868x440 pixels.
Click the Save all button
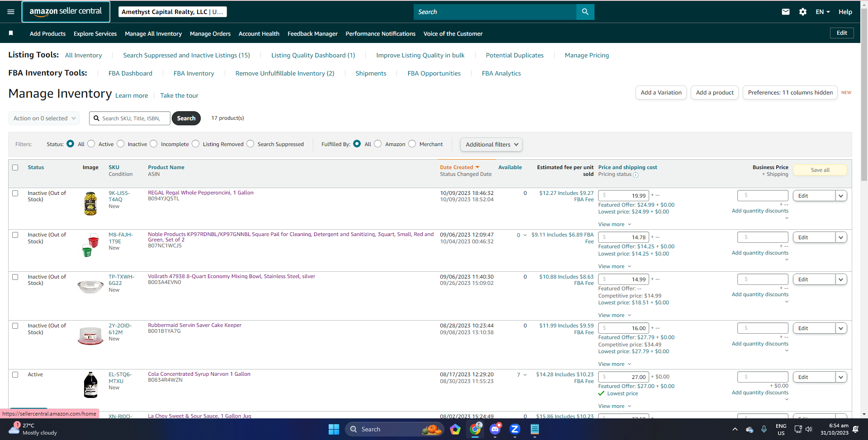(820, 170)
